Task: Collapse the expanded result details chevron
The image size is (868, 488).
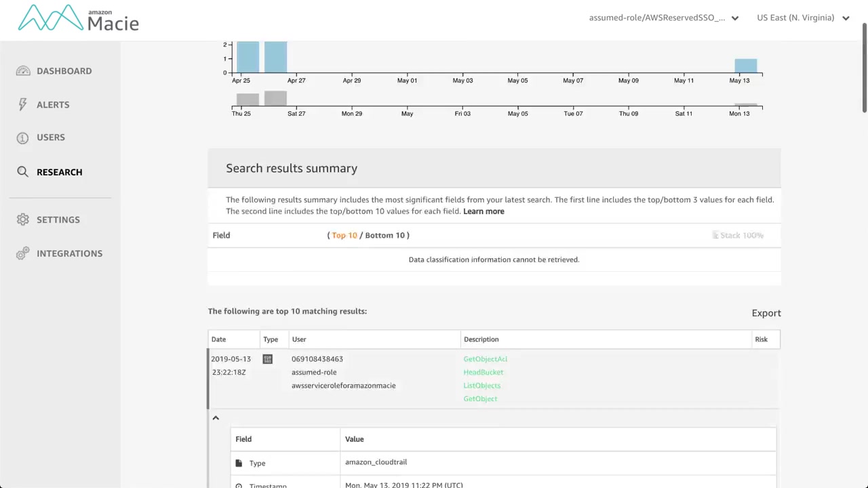Action: [216, 418]
